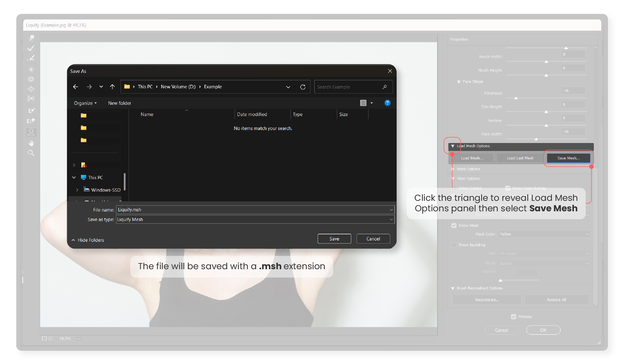Image resolution: width=624 pixels, height=364 pixels.
Task: Select the Twirl Clockwise tool
Action: [x=31, y=69]
